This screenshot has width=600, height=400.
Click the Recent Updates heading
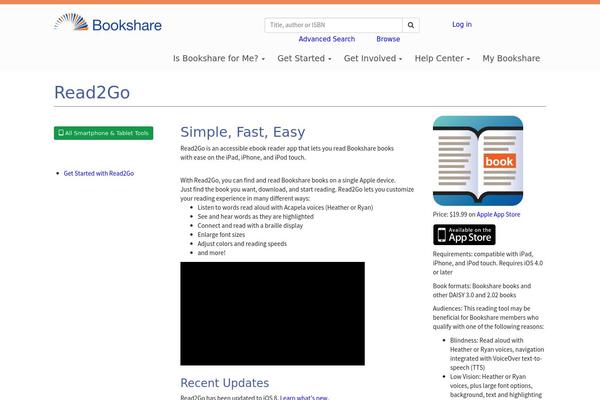pyautogui.click(x=225, y=383)
